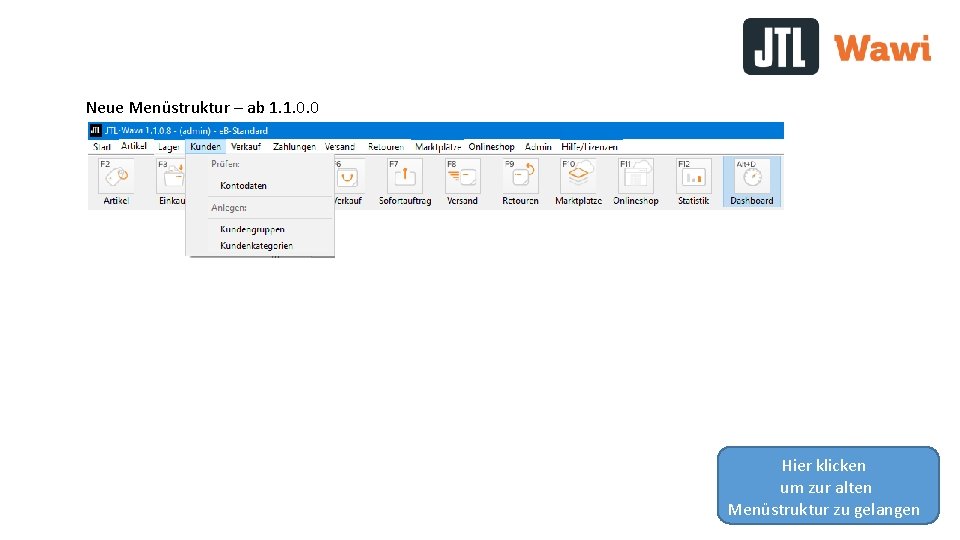Open the Versand menu in the menu bar

point(340,147)
